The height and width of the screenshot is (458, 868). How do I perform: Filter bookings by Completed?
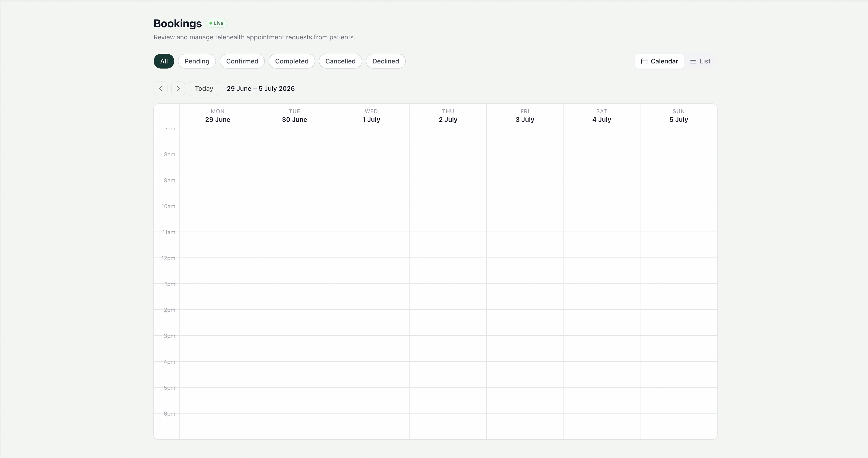[x=292, y=61]
